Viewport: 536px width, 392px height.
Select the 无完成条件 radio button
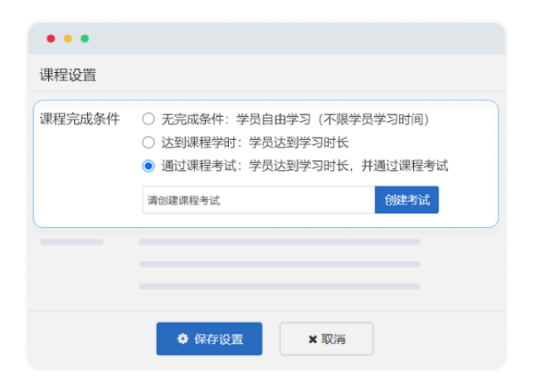pos(149,119)
